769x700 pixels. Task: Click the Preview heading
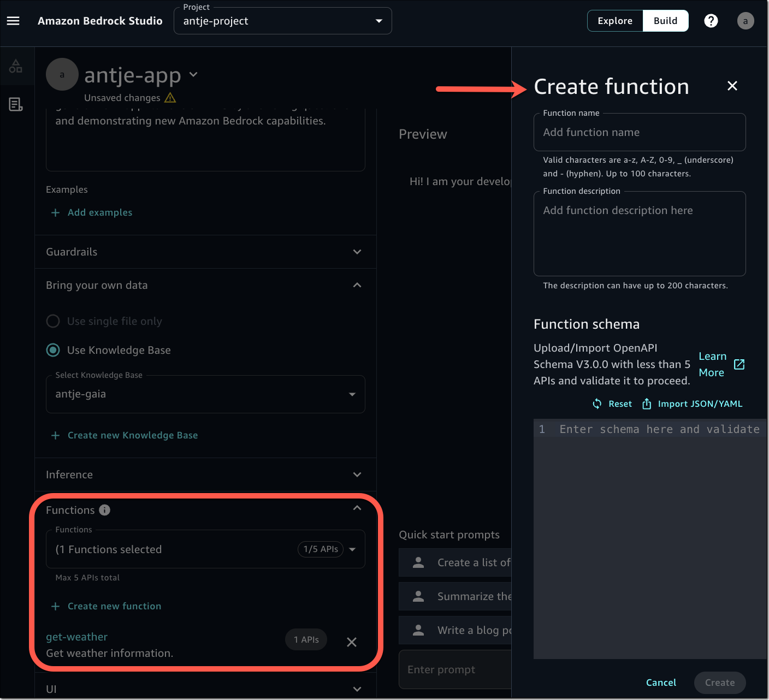tap(423, 134)
